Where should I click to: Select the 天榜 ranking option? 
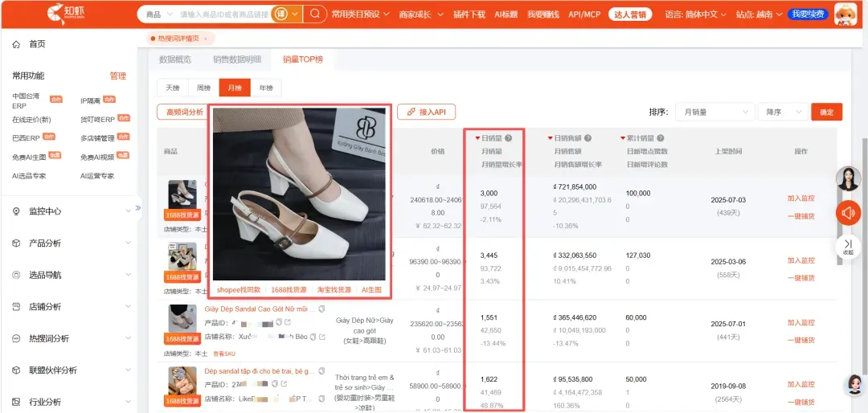tap(173, 88)
